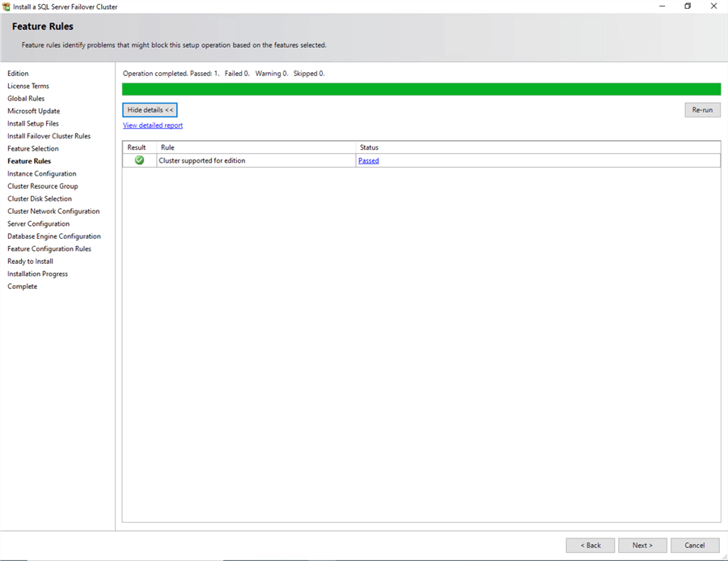
Task: Go to the next setup step
Action: coord(642,545)
